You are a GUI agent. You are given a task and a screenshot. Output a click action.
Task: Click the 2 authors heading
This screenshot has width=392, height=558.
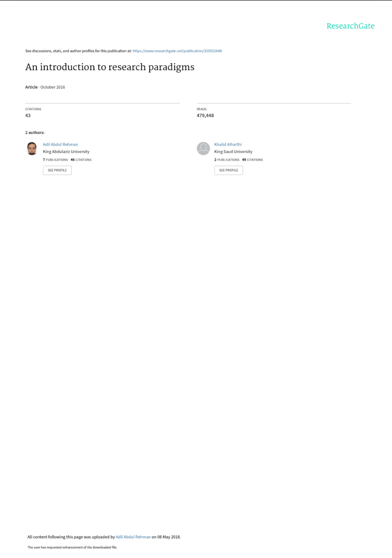point(34,132)
